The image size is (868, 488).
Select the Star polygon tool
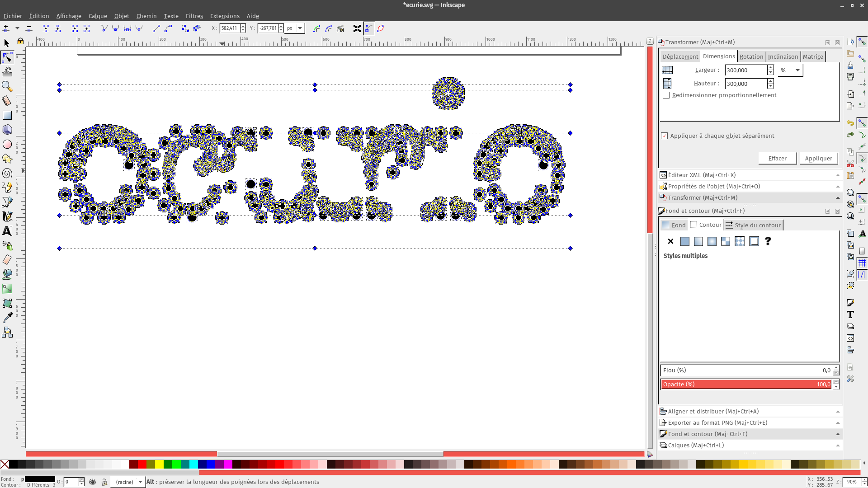click(x=7, y=159)
